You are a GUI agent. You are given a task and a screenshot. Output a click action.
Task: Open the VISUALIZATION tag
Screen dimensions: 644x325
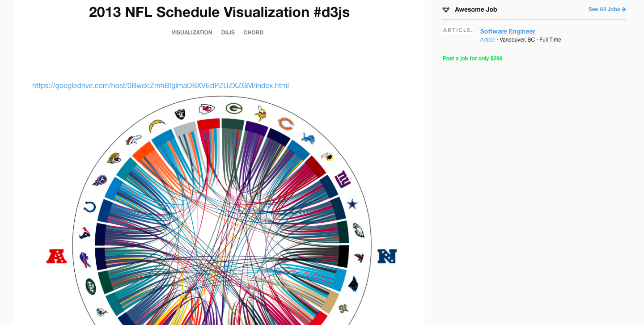coord(192,33)
